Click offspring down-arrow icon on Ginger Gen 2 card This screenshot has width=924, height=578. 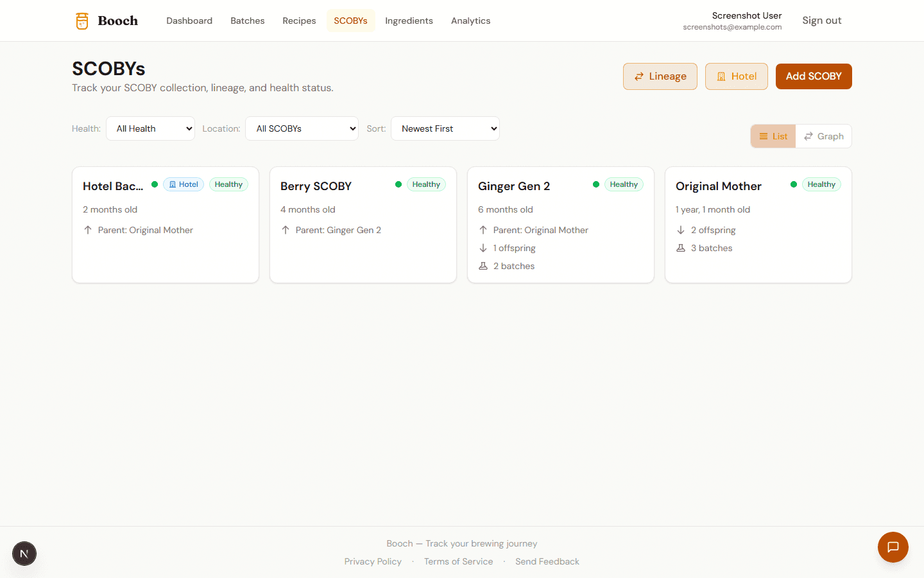tap(483, 248)
